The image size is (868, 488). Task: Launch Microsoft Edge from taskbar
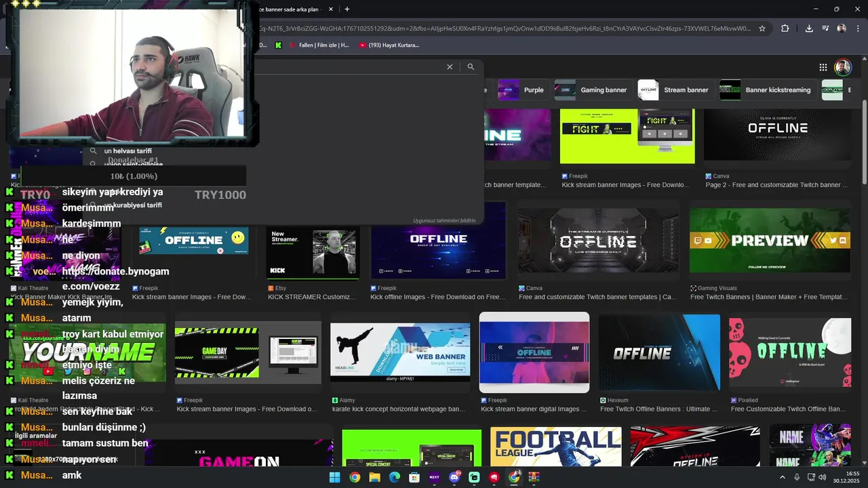tap(395, 477)
